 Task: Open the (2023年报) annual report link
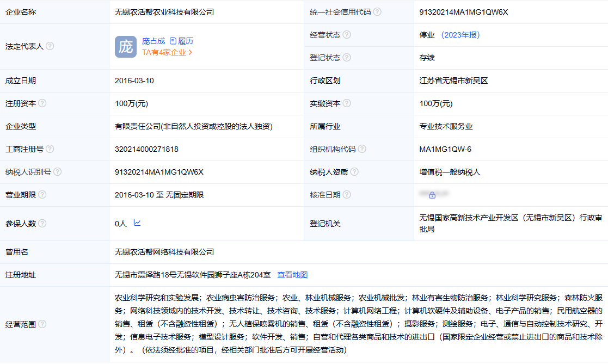point(460,35)
